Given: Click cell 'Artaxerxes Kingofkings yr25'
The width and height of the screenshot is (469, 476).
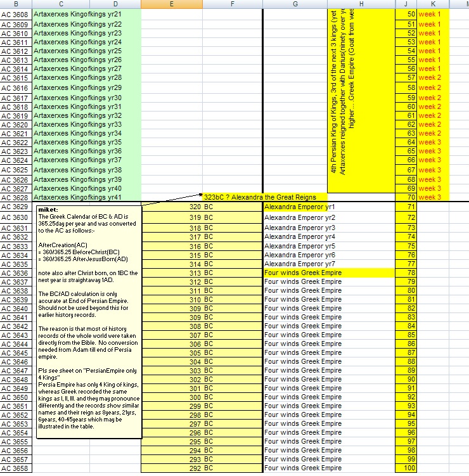Looking at the screenshot, I should [87, 51].
